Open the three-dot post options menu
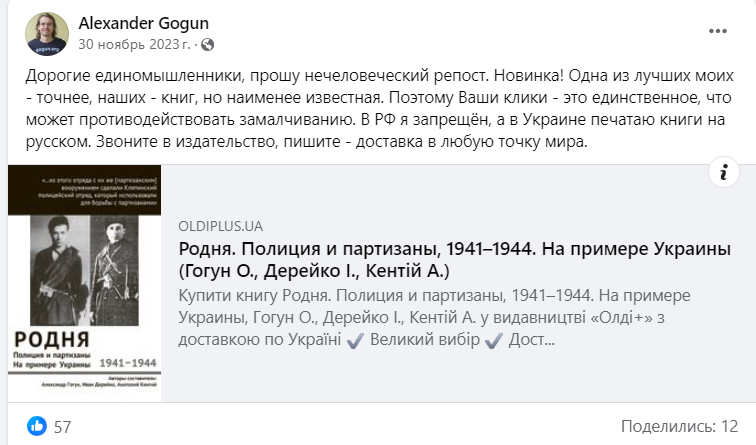 (717, 31)
